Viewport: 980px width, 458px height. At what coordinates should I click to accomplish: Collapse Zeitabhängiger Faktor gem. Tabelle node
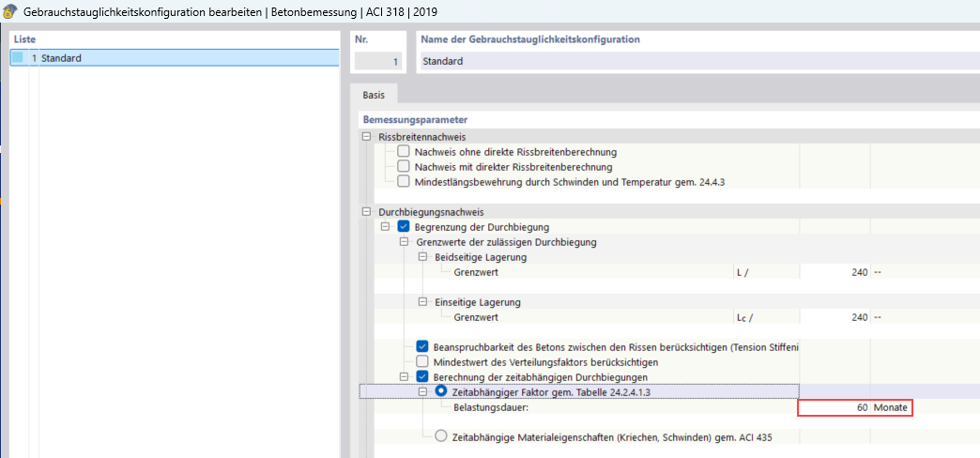(422, 391)
